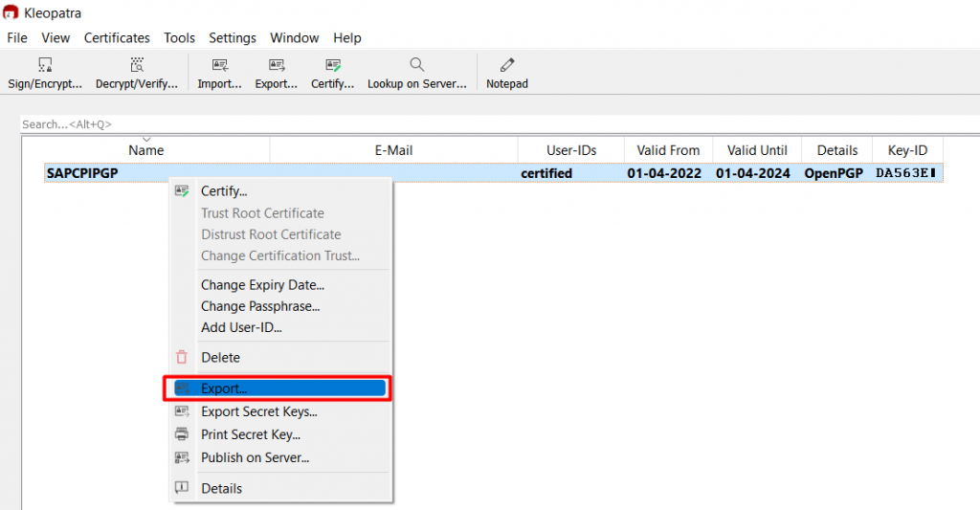Click the Key-ID column header
This screenshot has height=510, width=980.
click(x=907, y=150)
